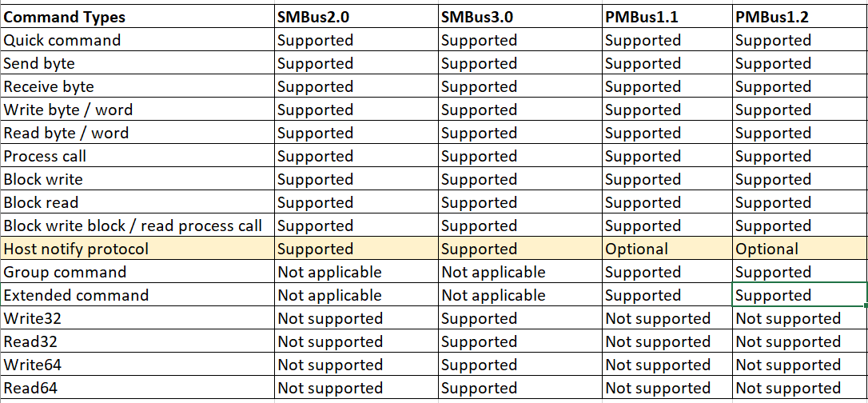The image size is (868, 403).
Task: Select the Block write block / read process call cell
Action: [x=137, y=225]
